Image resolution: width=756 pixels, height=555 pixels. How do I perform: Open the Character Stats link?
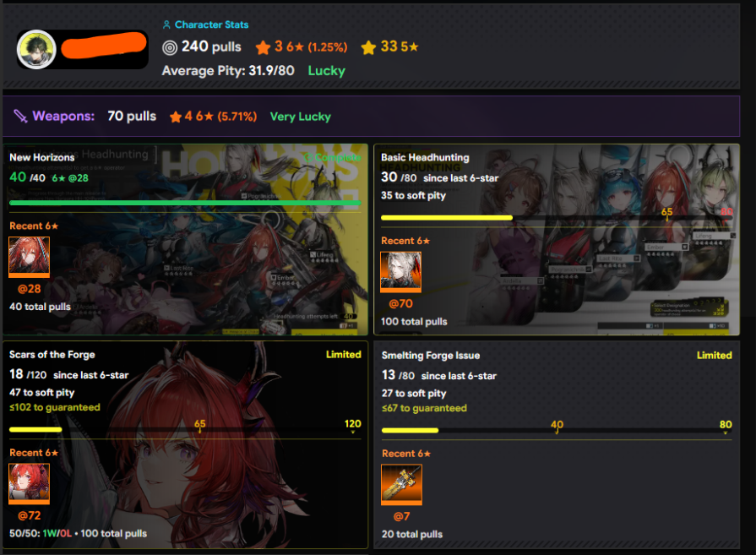(212, 24)
